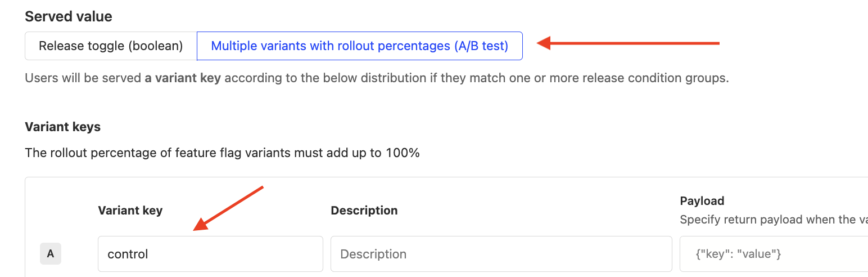Image resolution: width=868 pixels, height=277 pixels.
Task: Click the variant A letter badge
Action: click(51, 254)
